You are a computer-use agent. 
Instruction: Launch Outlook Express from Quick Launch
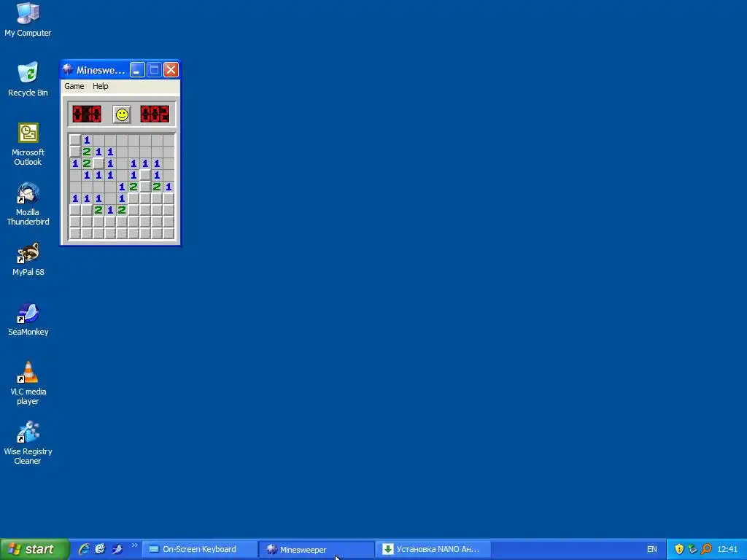point(100,549)
